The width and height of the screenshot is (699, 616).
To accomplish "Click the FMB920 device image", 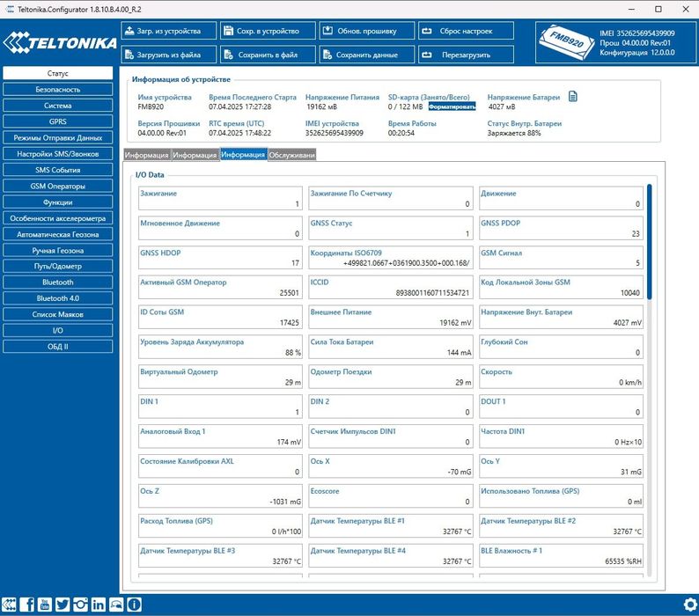I will [566, 43].
